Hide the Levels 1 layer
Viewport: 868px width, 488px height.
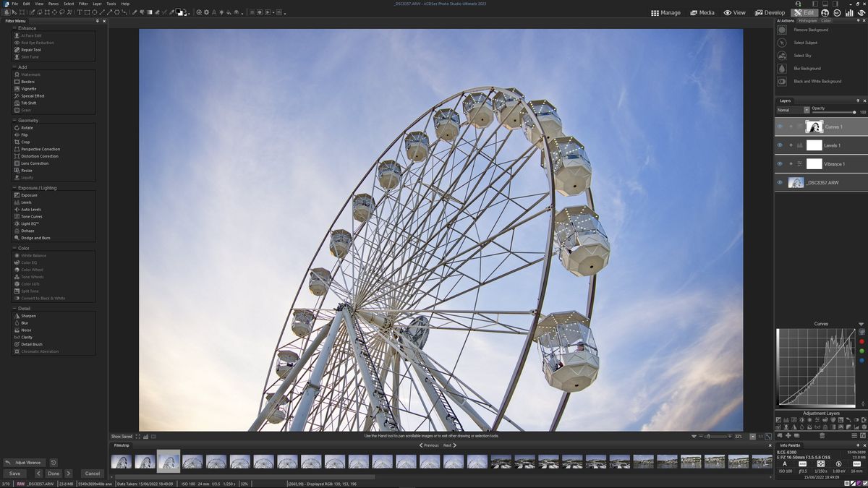click(x=780, y=145)
